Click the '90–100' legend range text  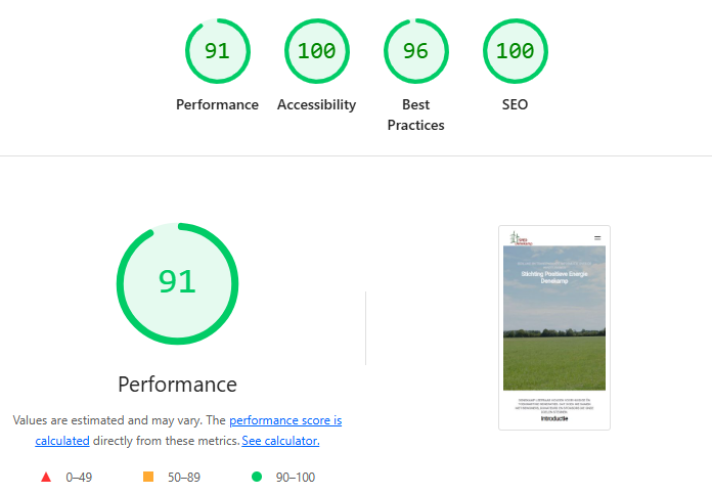(295, 477)
